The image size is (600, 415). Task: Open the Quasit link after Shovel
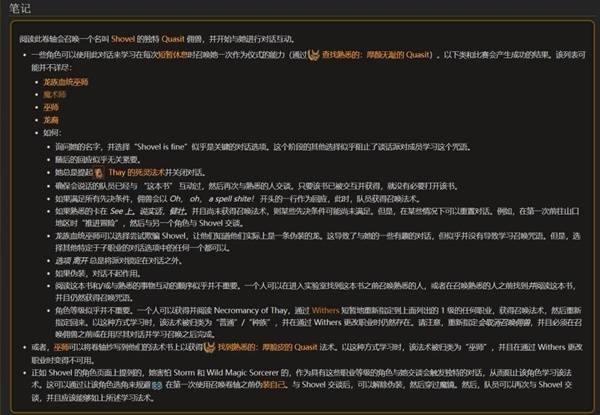tap(173, 39)
